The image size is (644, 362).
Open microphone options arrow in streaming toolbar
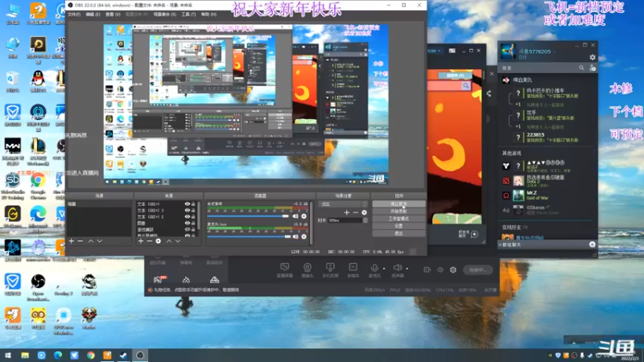click(384, 269)
